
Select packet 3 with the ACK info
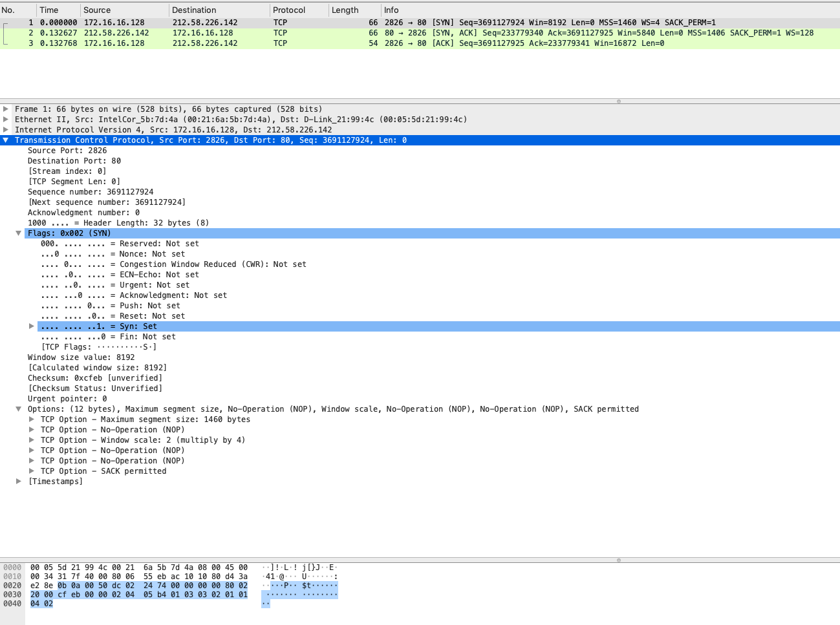(x=420, y=43)
